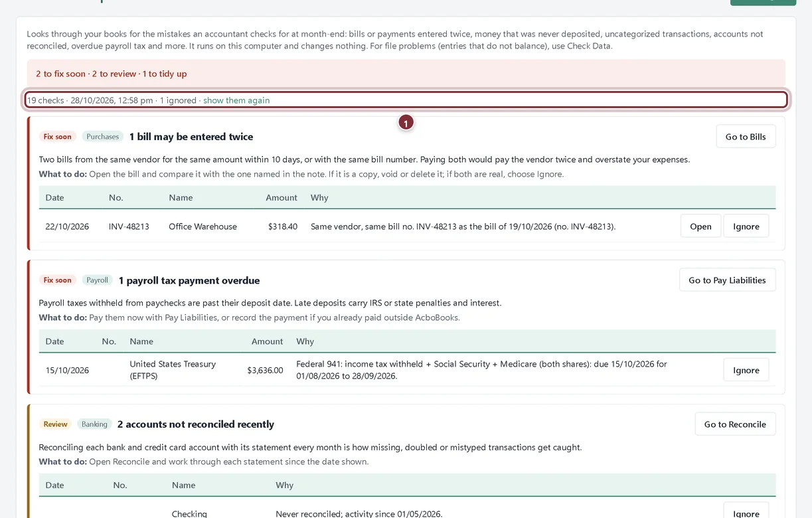Image resolution: width=812 pixels, height=518 pixels.
Task: Click the Review badge beside Banking
Action: 56,424
